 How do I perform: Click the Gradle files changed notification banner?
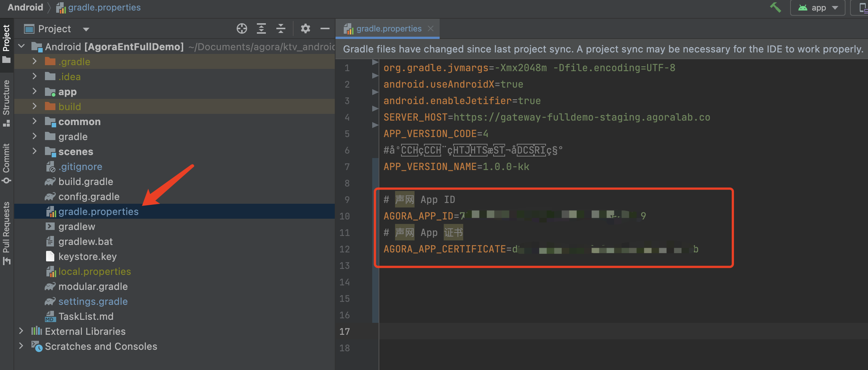click(x=602, y=49)
